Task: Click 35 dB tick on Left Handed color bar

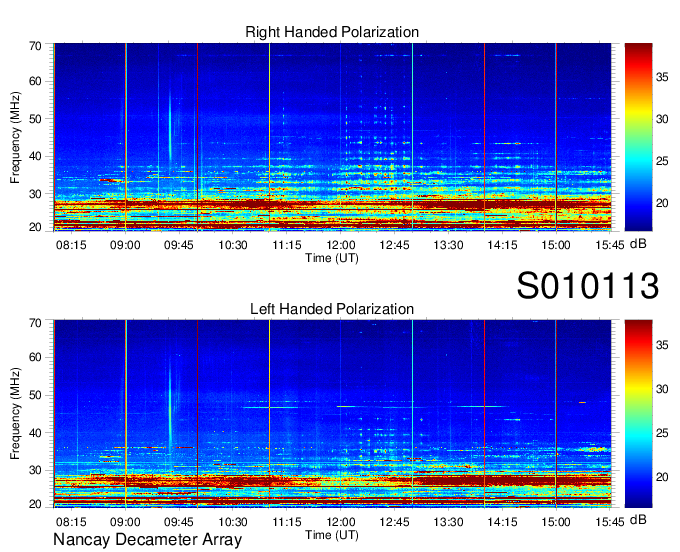Action: click(662, 345)
